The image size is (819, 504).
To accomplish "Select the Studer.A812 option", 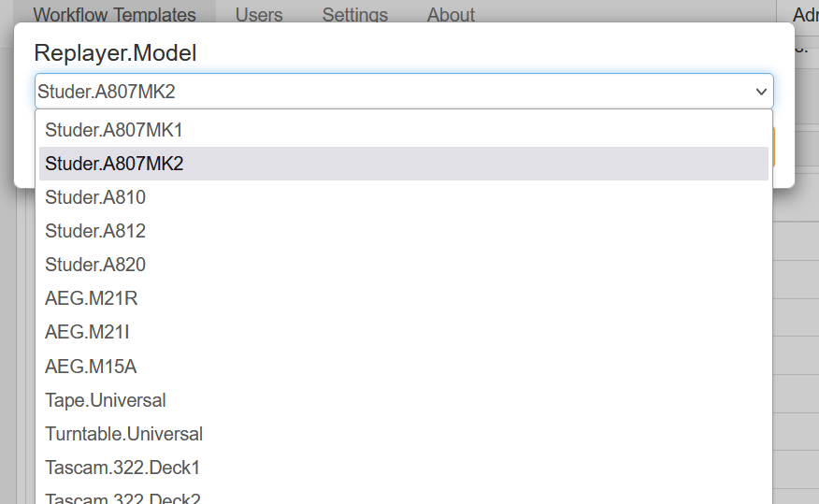I will [x=403, y=231].
